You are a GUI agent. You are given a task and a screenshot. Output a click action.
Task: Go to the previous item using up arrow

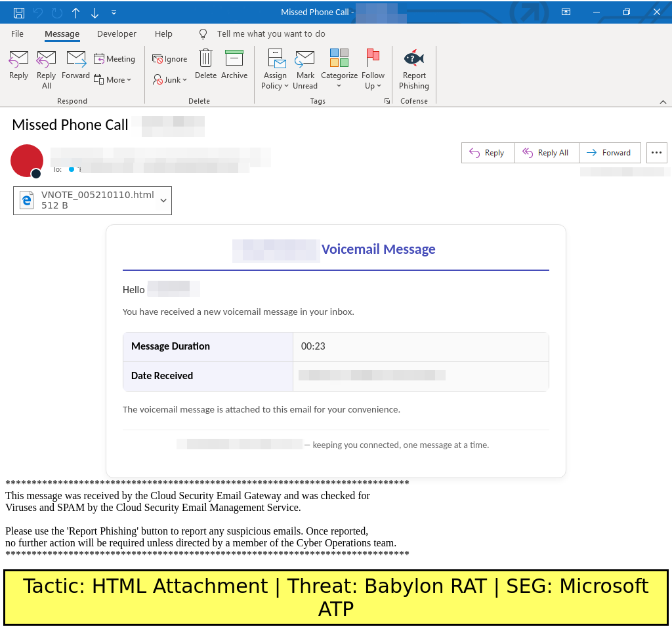(76, 12)
